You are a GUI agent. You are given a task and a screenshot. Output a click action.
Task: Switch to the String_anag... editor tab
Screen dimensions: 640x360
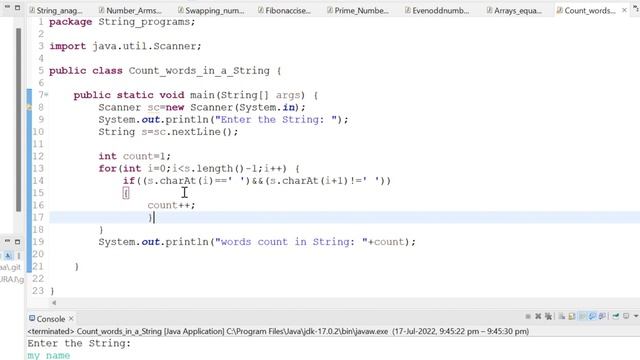(x=56, y=11)
